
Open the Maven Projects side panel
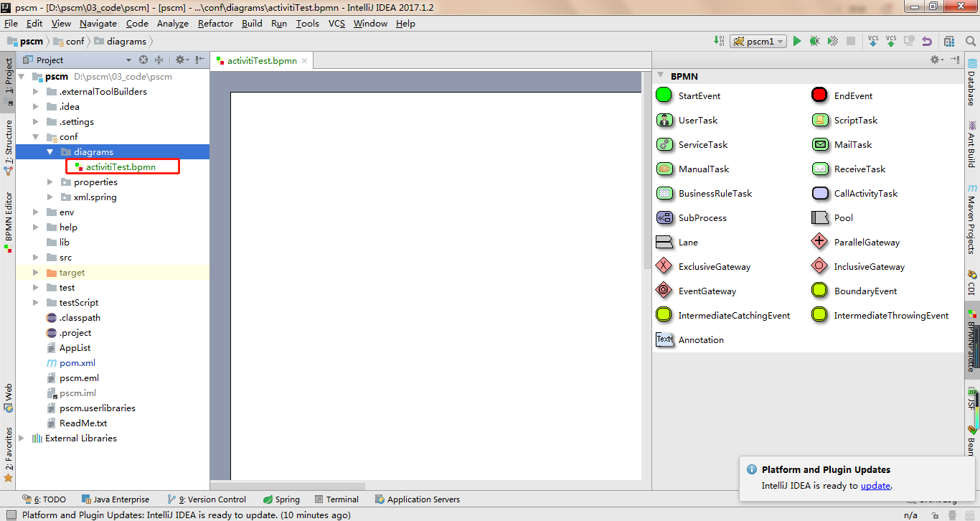point(971,219)
